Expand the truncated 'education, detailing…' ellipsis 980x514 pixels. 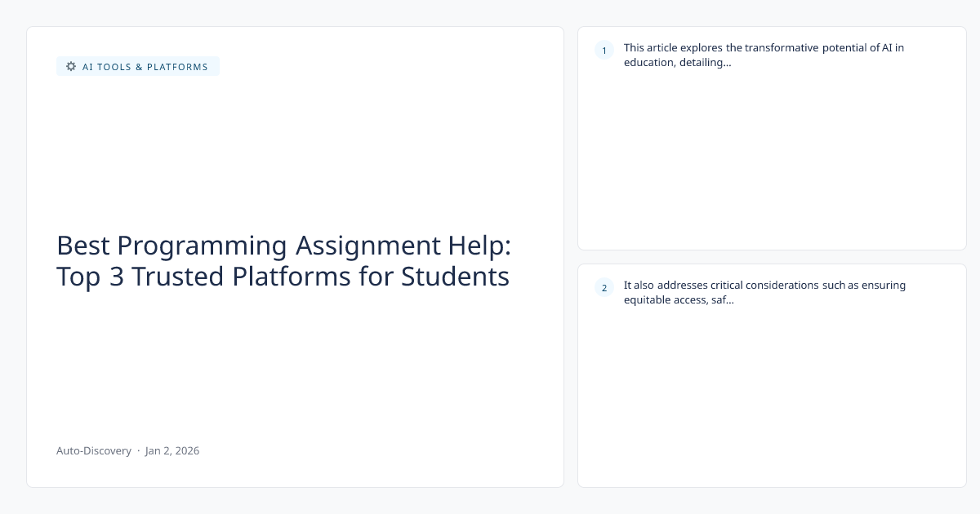tap(726, 63)
